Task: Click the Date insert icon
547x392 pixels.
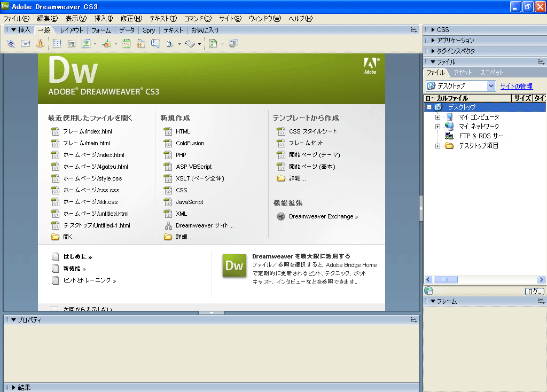Action: (127, 44)
